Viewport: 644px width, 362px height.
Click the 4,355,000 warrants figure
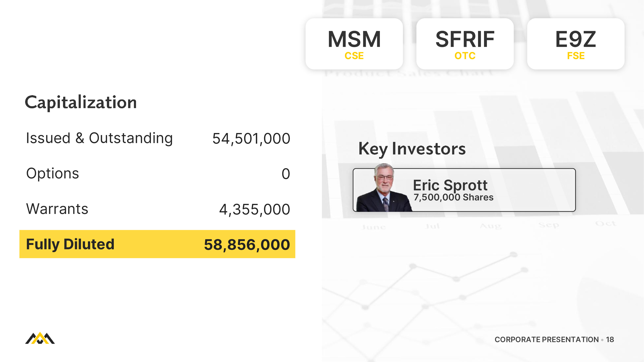tap(254, 209)
